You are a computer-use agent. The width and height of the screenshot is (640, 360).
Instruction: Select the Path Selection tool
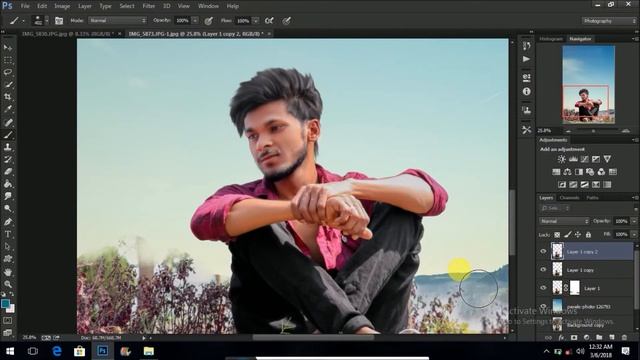coord(8,246)
